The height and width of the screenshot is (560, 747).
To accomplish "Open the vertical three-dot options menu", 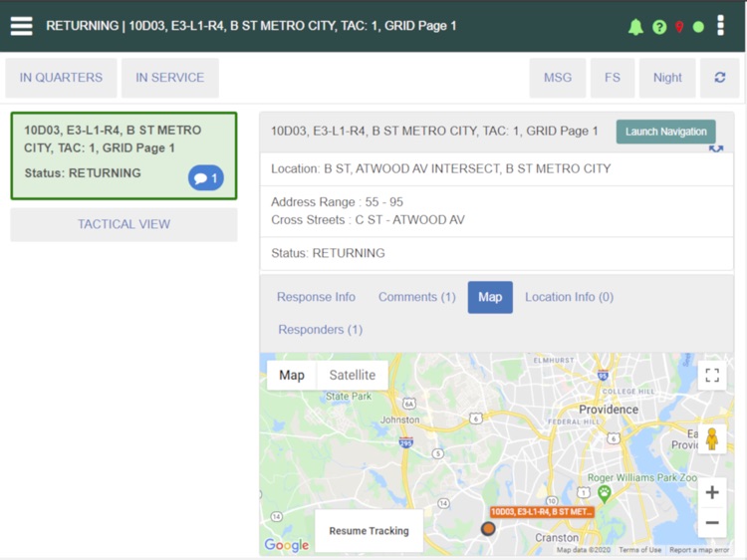I will coord(720,25).
